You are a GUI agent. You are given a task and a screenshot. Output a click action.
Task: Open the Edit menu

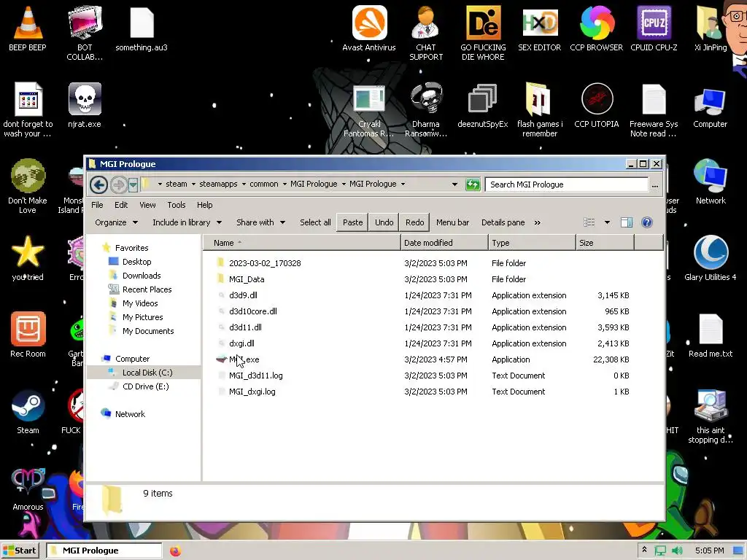[x=121, y=205]
